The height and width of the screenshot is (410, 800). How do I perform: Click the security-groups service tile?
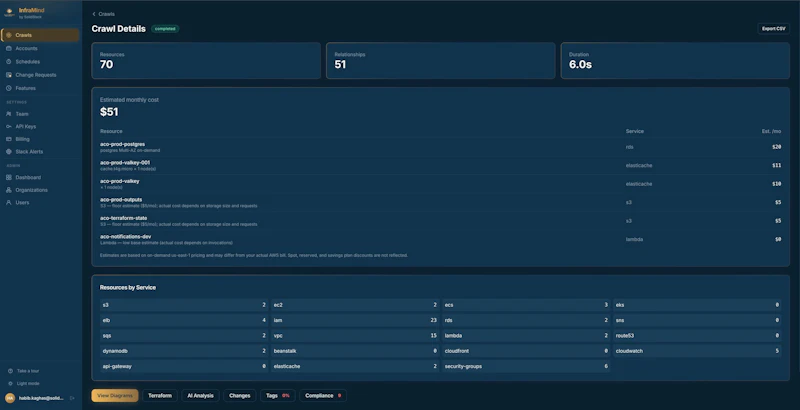tap(526, 366)
